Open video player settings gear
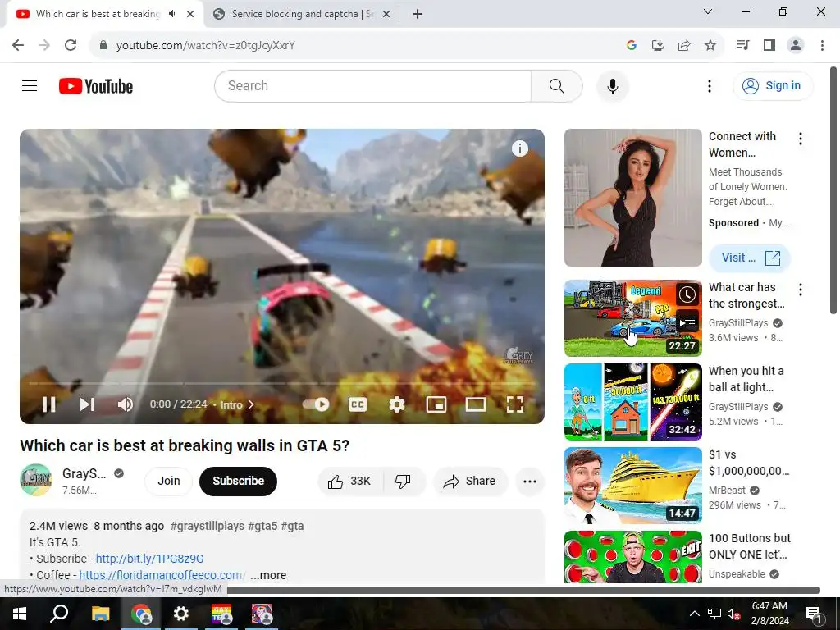The image size is (840, 630). 397,404
